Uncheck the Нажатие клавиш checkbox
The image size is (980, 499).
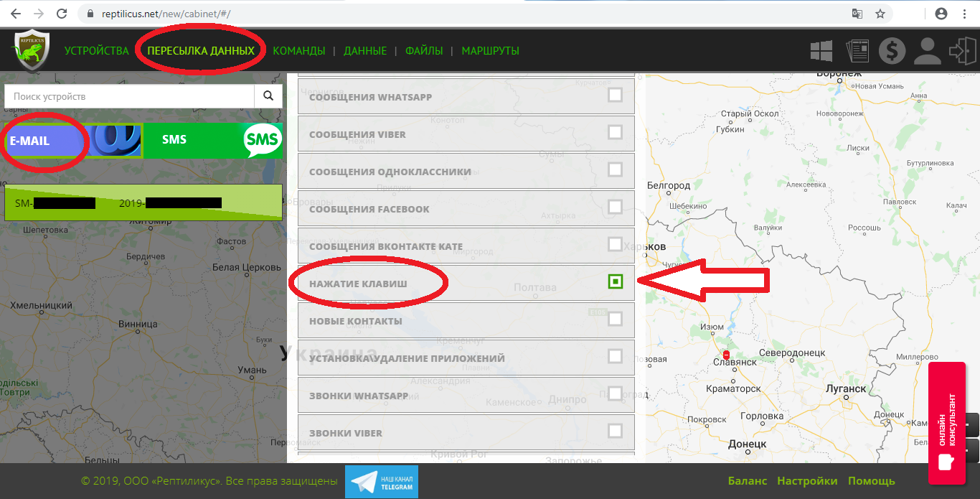tap(615, 281)
